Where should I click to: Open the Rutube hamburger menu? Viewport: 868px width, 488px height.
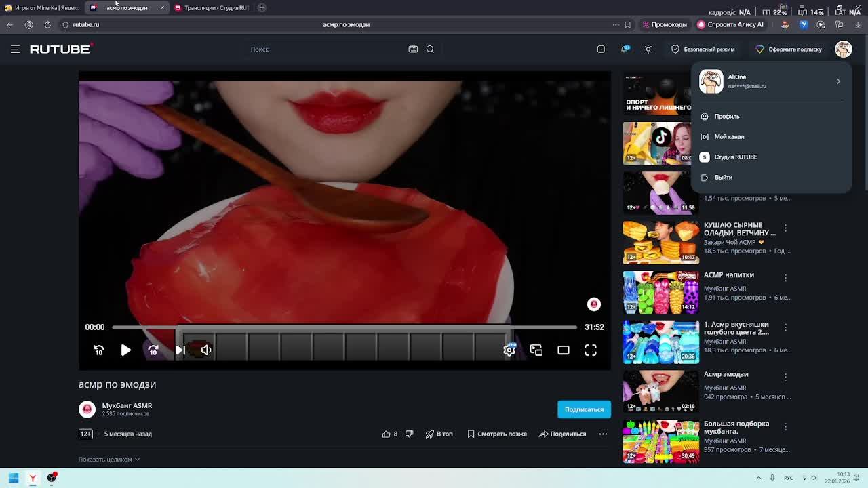15,49
